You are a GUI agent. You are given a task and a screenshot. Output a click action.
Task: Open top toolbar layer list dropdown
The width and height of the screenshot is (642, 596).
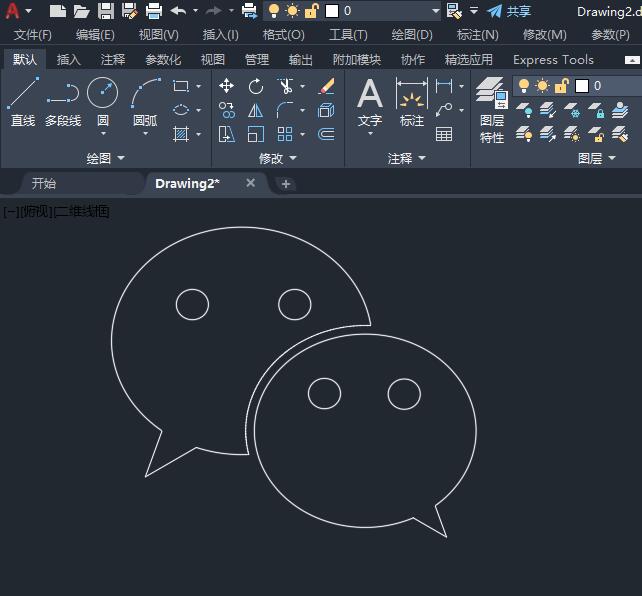tap(436, 11)
